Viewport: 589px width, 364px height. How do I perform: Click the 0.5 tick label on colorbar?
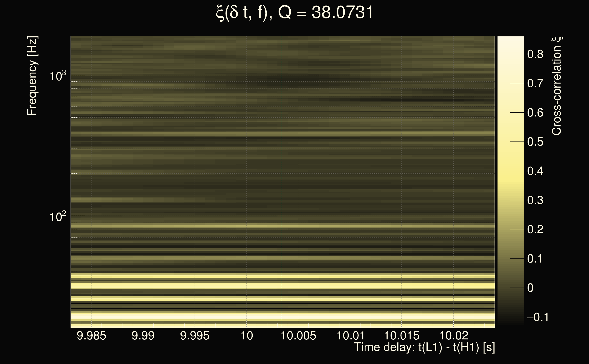click(535, 142)
